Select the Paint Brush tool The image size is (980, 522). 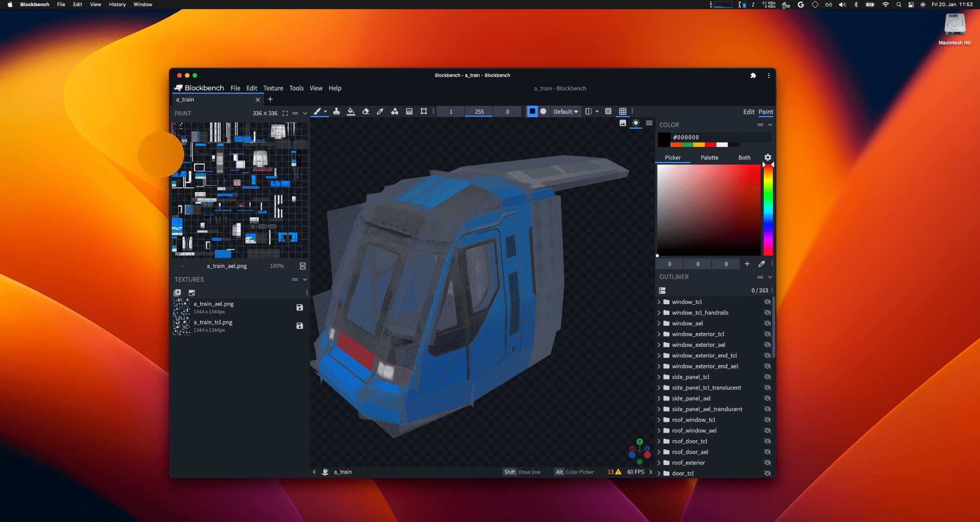(x=317, y=111)
